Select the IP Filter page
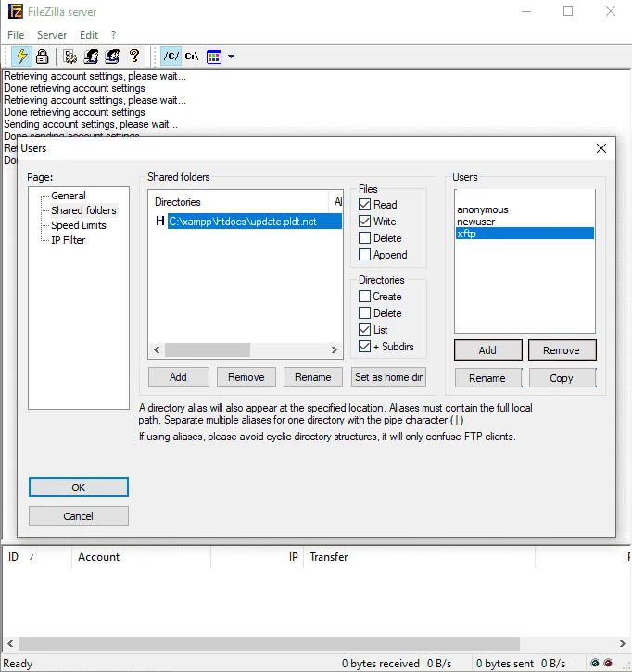 click(x=69, y=240)
